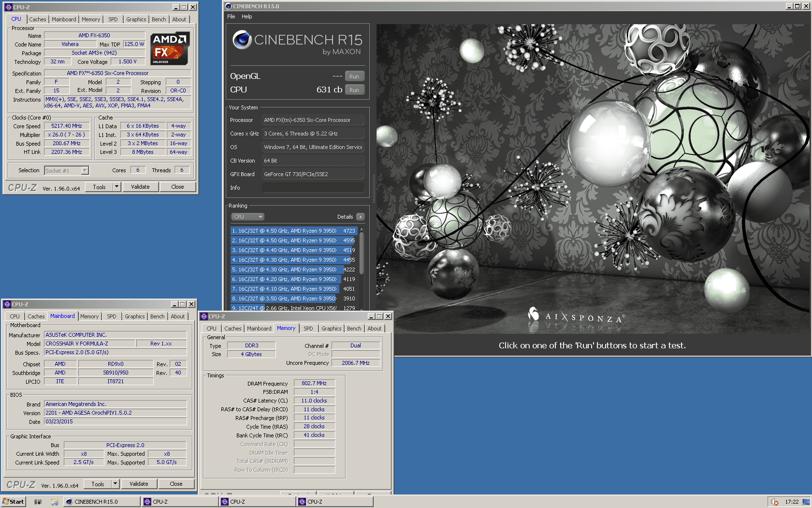Click the Tools button in top CPU-Z window

point(99,187)
